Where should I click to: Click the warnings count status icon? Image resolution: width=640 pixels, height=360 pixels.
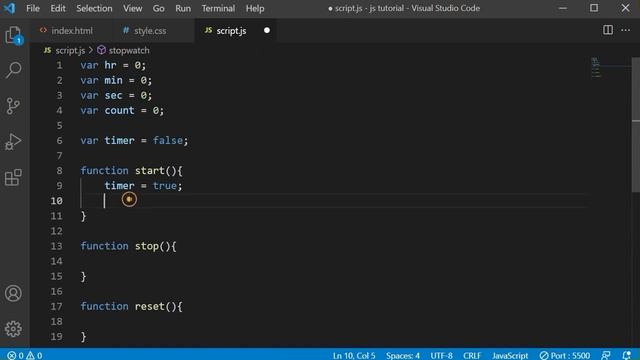pos(34,356)
